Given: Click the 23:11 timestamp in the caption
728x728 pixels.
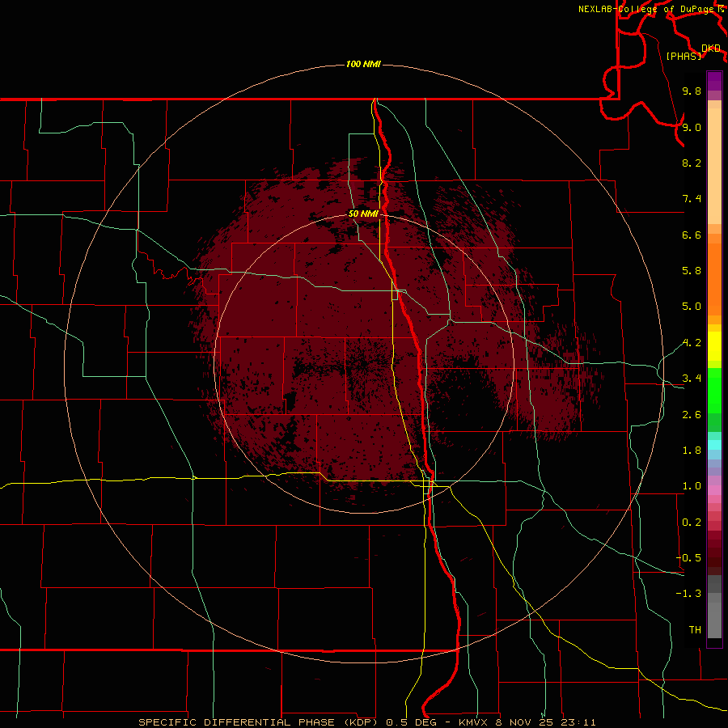Looking at the screenshot, I should click(x=580, y=722).
